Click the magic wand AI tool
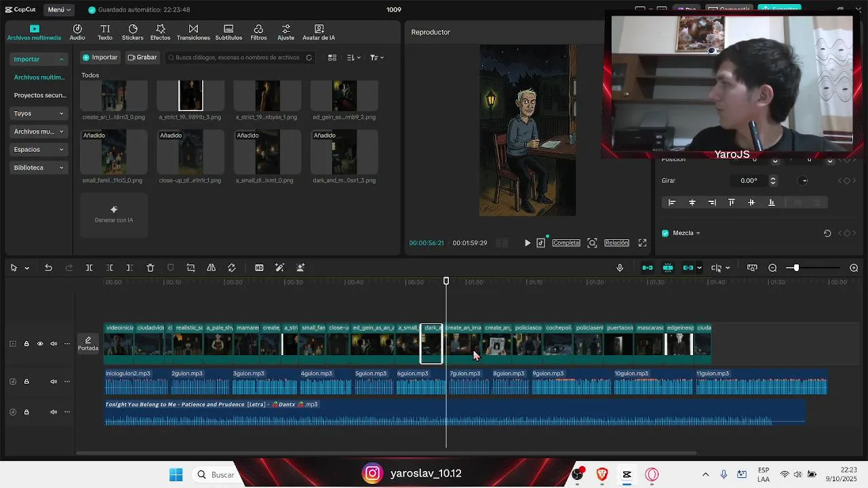Screen dimensions: 868x488 click(279, 268)
